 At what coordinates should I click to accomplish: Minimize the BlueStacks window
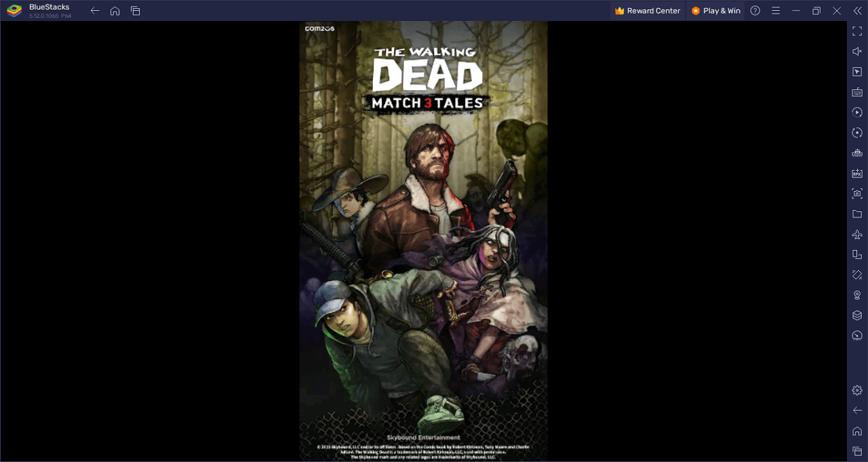[796, 11]
